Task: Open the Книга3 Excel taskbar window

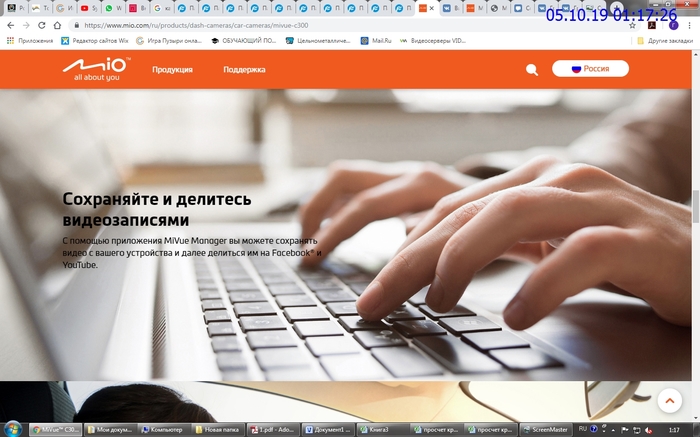Action: [382, 429]
